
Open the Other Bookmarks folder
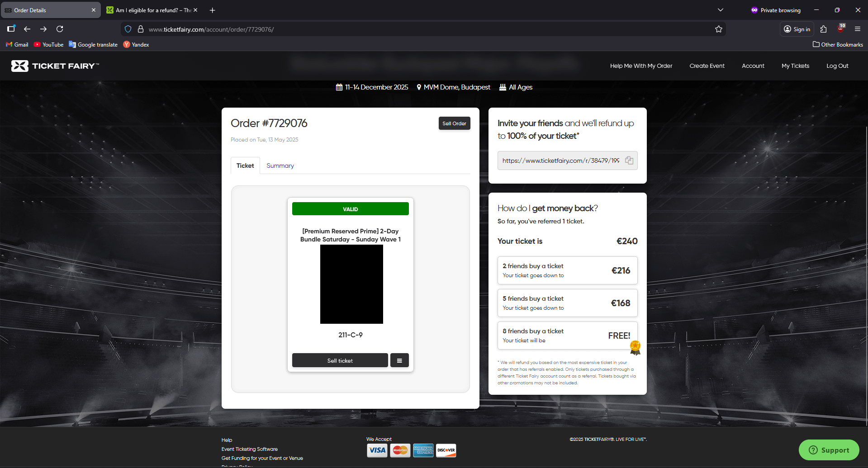(838, 44)
